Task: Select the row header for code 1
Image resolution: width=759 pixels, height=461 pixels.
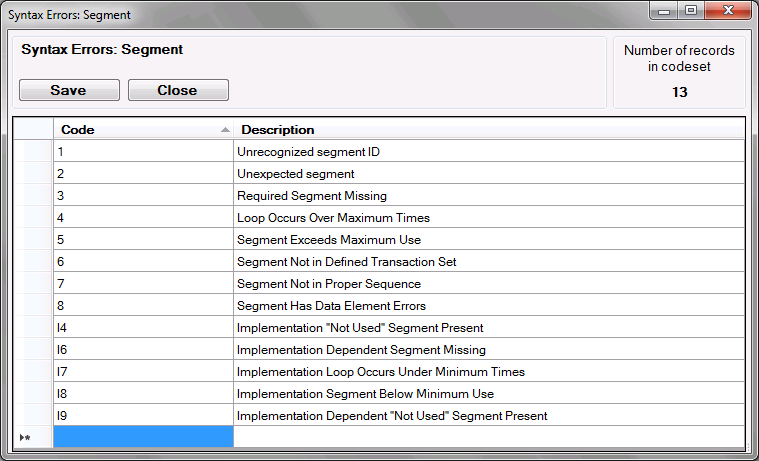Action: pos(32,152)
